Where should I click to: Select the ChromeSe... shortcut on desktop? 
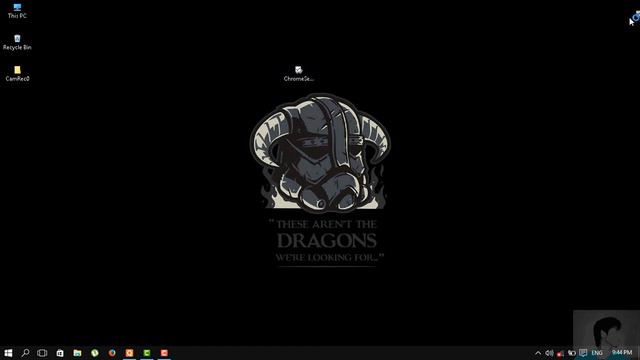click(298, 74)
